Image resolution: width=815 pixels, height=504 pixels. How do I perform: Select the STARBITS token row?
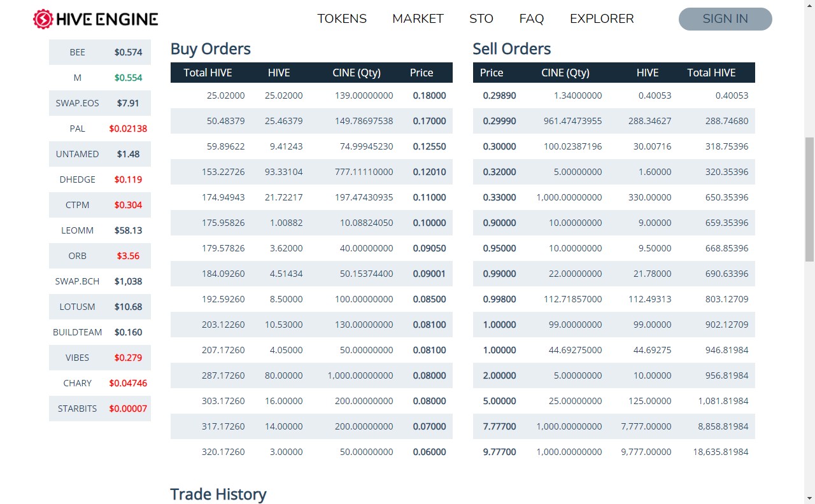pos(100,409)
